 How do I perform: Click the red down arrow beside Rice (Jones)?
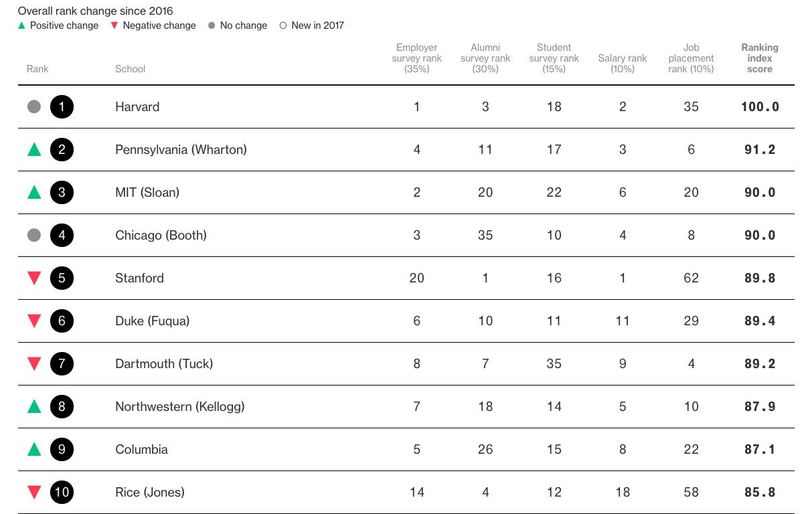(34, 493)
